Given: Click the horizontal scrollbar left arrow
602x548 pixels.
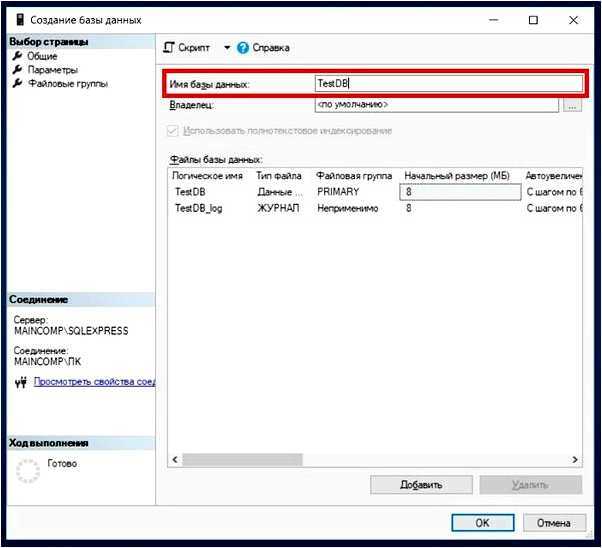Looking at the screenshot, I should click(x=175, y=460).
